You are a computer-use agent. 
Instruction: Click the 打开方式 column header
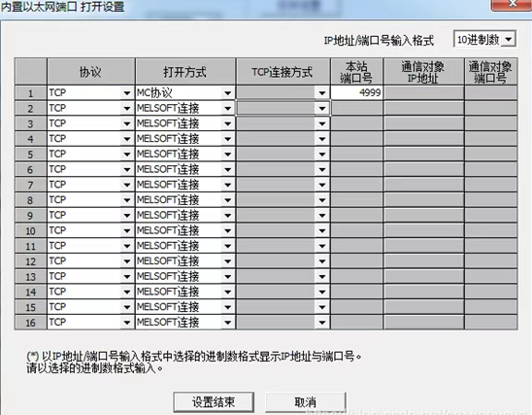click(x=184, y=72)
